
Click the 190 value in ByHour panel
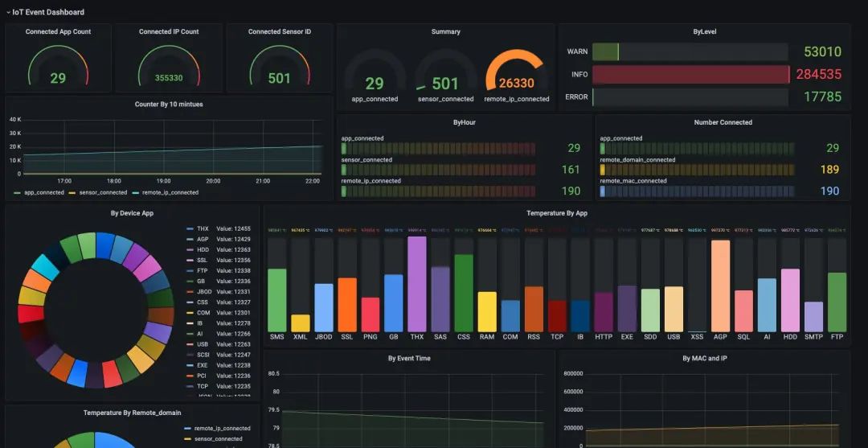[571, 191]
